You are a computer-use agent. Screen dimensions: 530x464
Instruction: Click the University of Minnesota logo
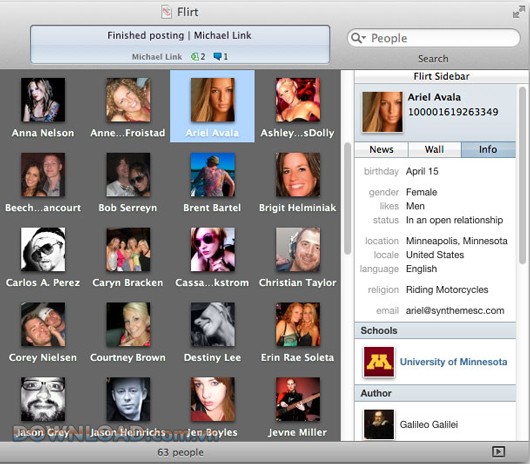tap(379, 362)
